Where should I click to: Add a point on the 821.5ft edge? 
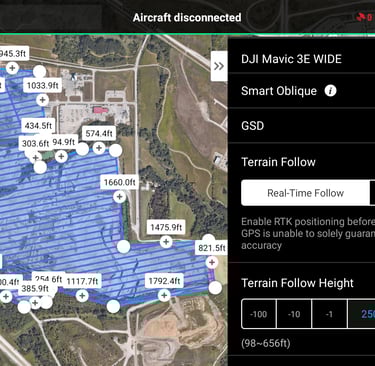pos(212,262)
